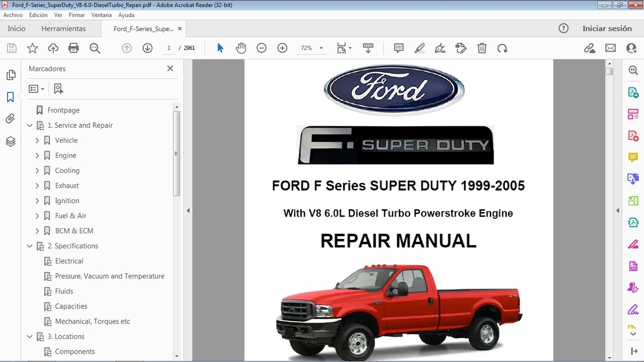Open the Fill & Sign tool
The image size is (644, 362).
click(x=440, y=48)
